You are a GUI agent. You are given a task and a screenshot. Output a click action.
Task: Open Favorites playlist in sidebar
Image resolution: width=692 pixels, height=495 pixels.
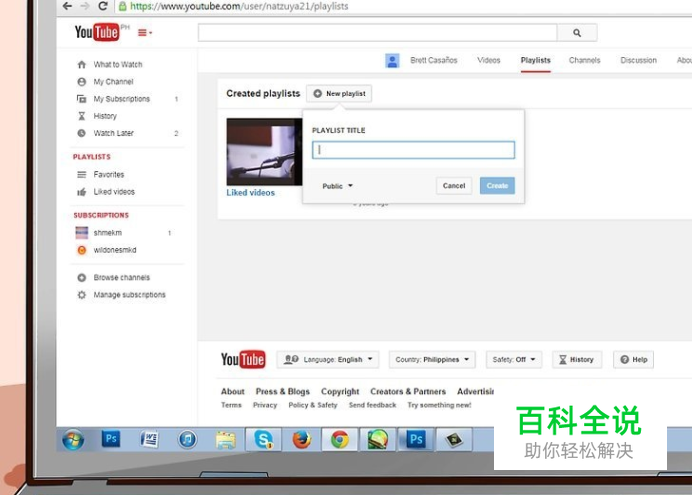(x=109, y=175)
